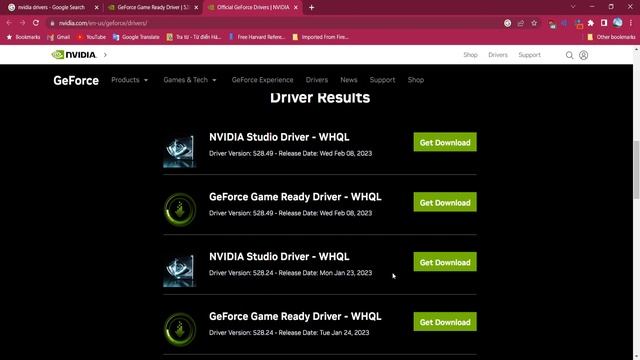Click the Driver Results heading

coord(320,98)
